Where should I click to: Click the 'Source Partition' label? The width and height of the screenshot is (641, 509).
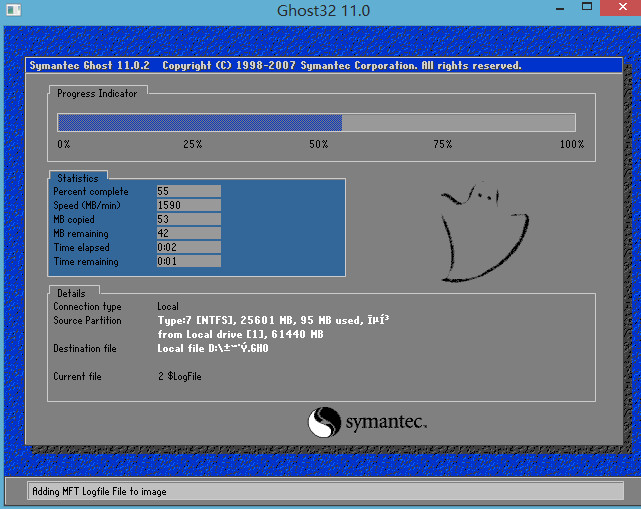tap(87, 321)
